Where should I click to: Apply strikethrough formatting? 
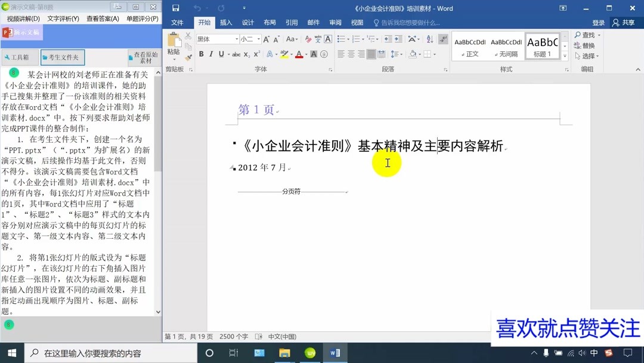click(235, 54)
